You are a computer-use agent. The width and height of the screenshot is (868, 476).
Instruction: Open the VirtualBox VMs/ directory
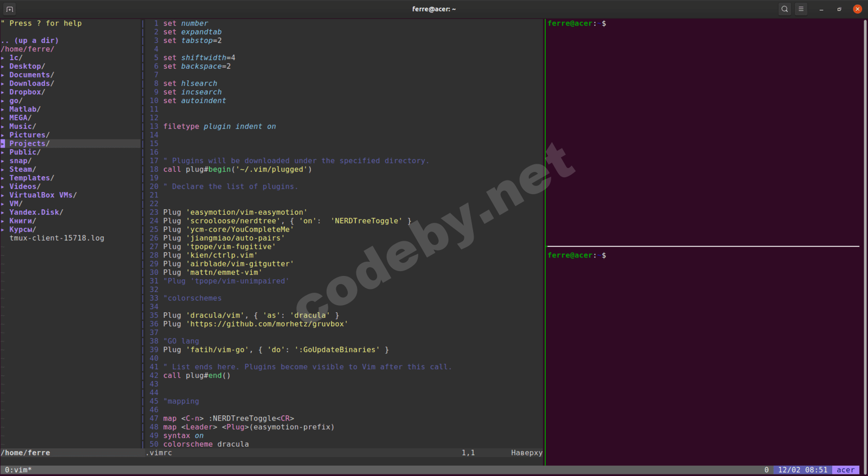[x=42, y=195]
